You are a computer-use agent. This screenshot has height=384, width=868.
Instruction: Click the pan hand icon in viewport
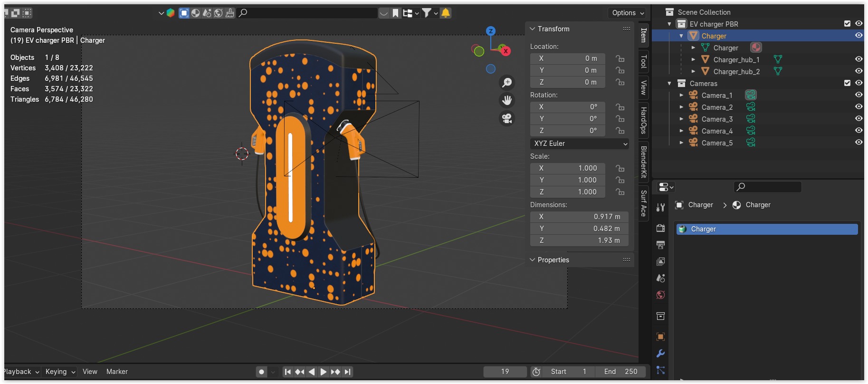507,100
